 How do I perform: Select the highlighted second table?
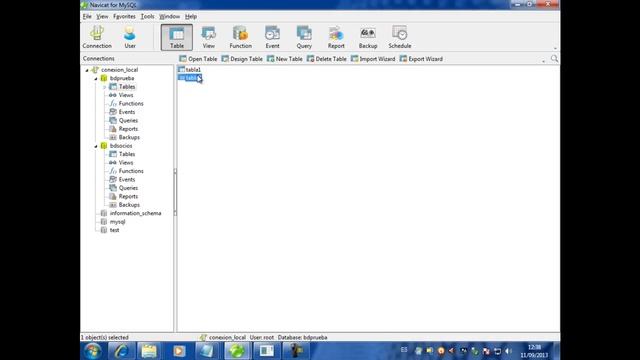pyautogui.click(x=190, y=78)
